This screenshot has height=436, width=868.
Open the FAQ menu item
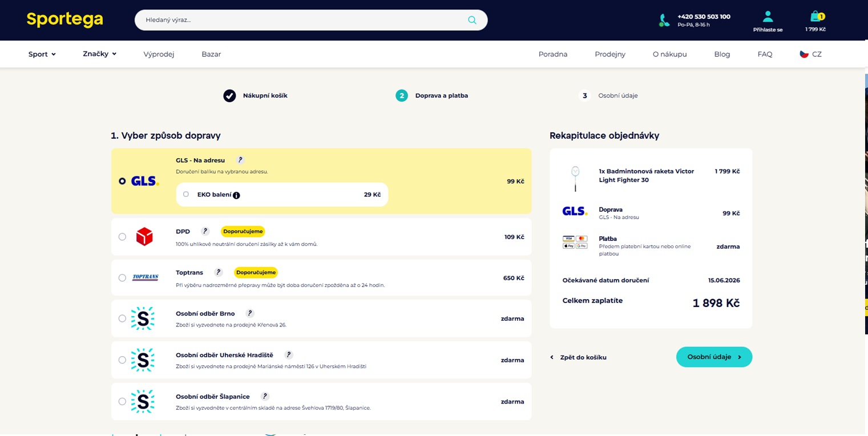point(765,54)
